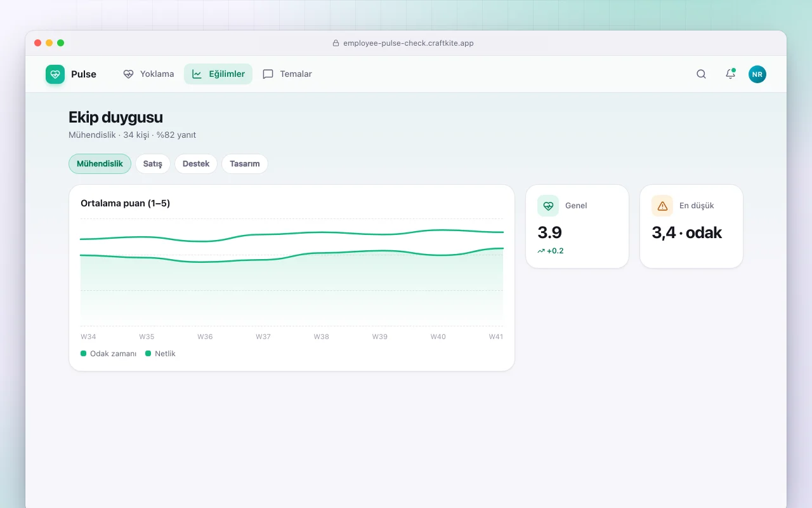The image size is (812, 508).
Task: Open the NR user avatar
Action: [x=757, y=74]
